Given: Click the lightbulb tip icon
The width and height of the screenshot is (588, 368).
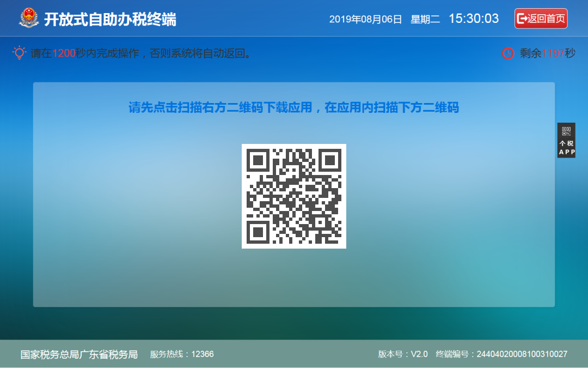Looking at the screenshot, I should [x=19, y=53].
